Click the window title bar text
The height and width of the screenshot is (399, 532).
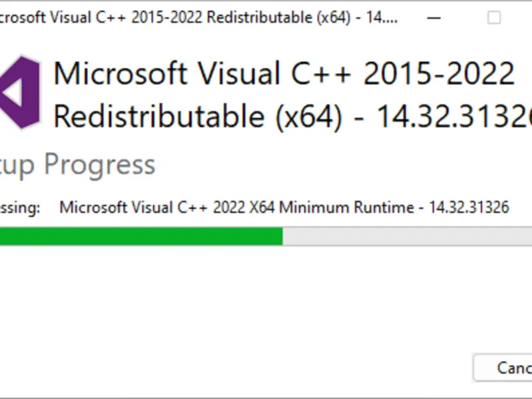coord(198,18)
